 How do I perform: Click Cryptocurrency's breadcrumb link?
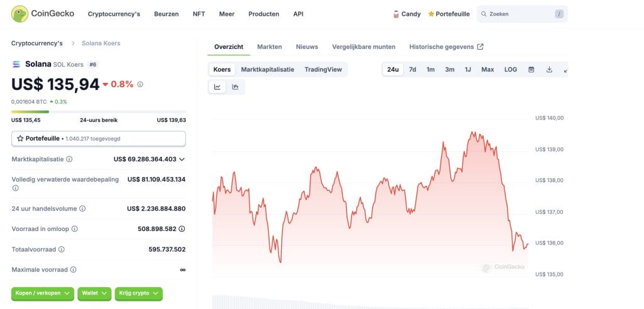(x=37, y=43)
